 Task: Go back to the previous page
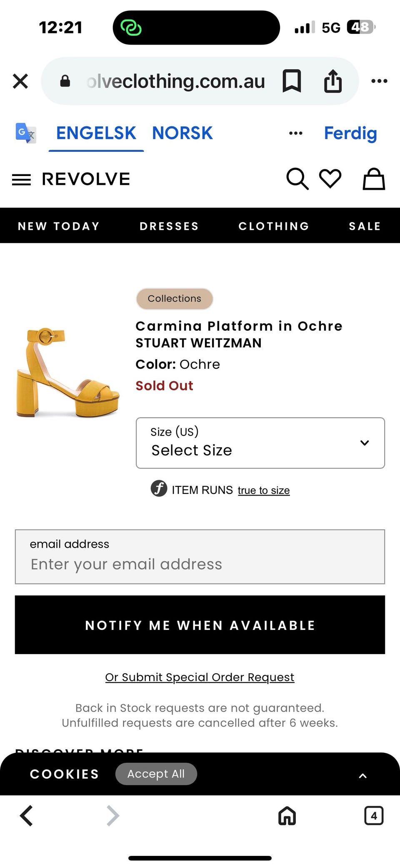pos(27,815)
